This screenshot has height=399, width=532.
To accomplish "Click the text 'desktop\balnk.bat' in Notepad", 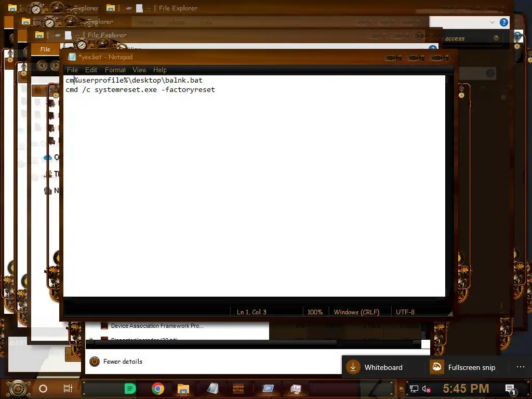I will pyautogui.click(x=167, y=80).
